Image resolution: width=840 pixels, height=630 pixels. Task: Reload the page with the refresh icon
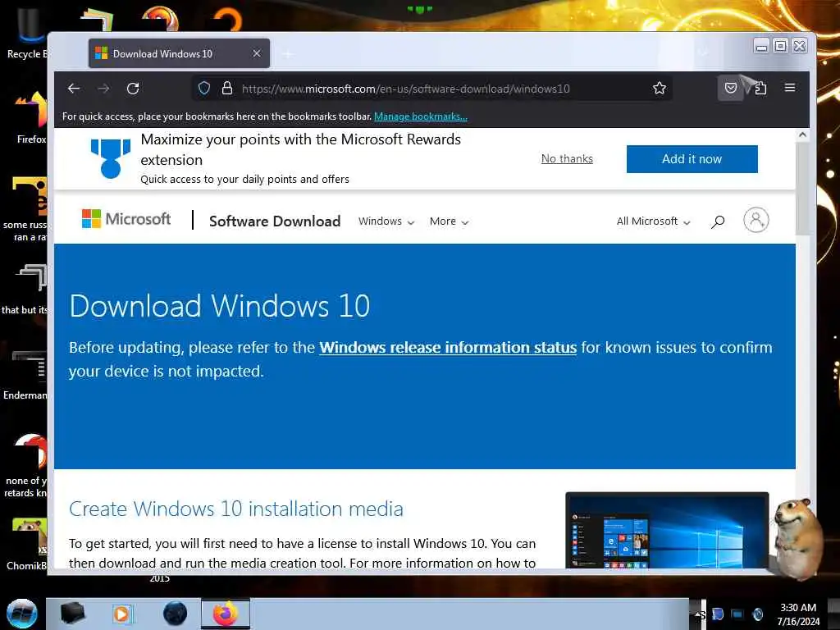[x=133, y=89]
